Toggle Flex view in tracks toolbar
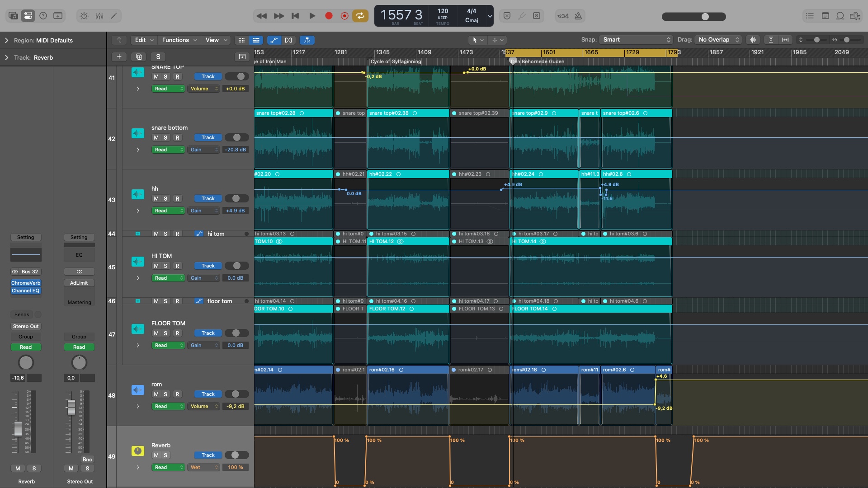The height and width of the screenshot is (488, 868). point(288,40)
